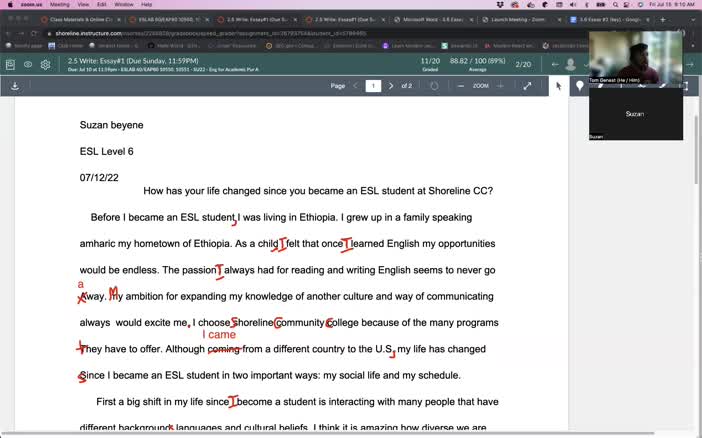Open the Gradebook icon in SpeedGrader
This screenshot has height=438, width=702.
(10, 64)
